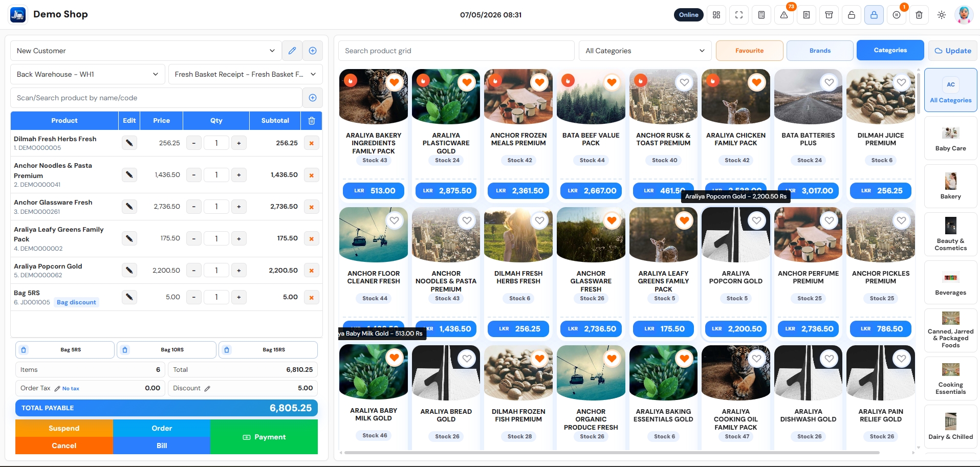980x467 pixels.
Task: Click the Cancel button
Action: tap(64, 446)
